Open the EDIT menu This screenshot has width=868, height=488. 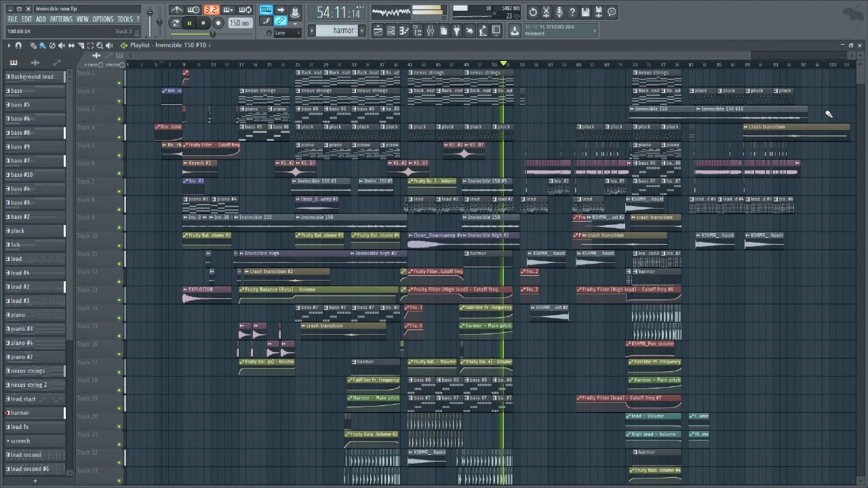[26, 19]
